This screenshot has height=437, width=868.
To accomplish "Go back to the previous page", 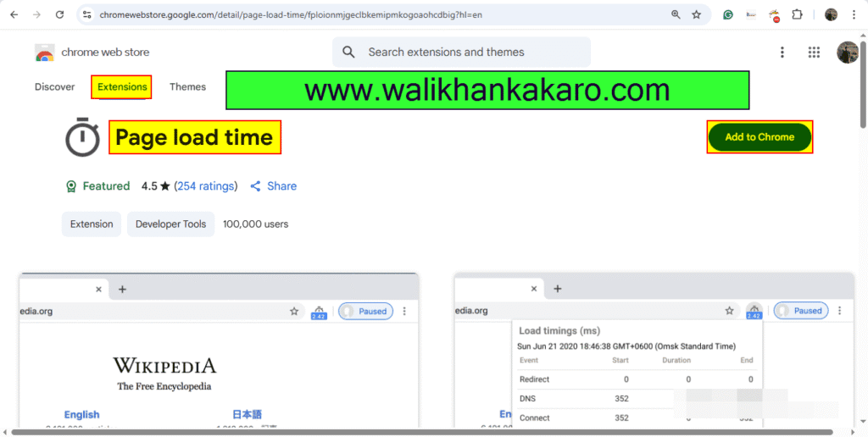I will (14, 15).
